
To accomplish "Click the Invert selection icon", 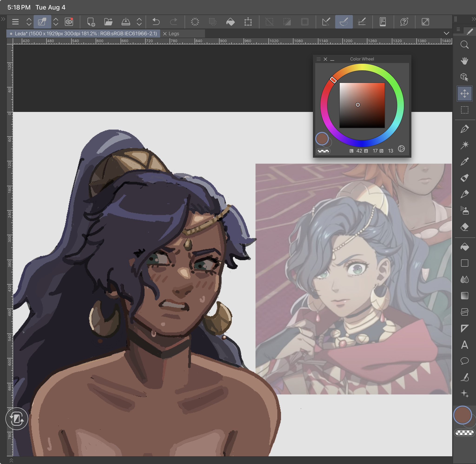I will pos(287,22).
